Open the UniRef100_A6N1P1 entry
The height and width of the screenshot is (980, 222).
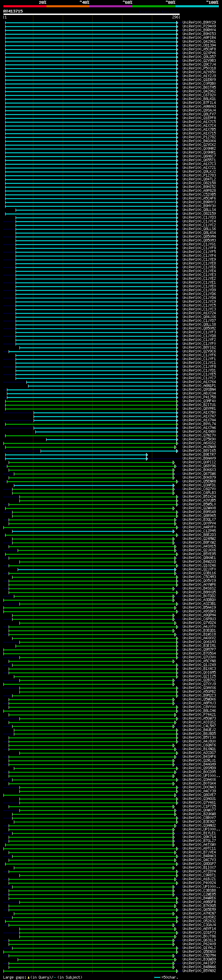[199, 386]
